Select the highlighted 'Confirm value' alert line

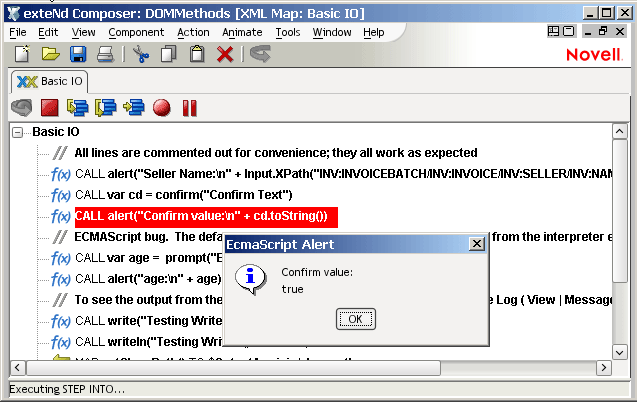click(206, 216)
